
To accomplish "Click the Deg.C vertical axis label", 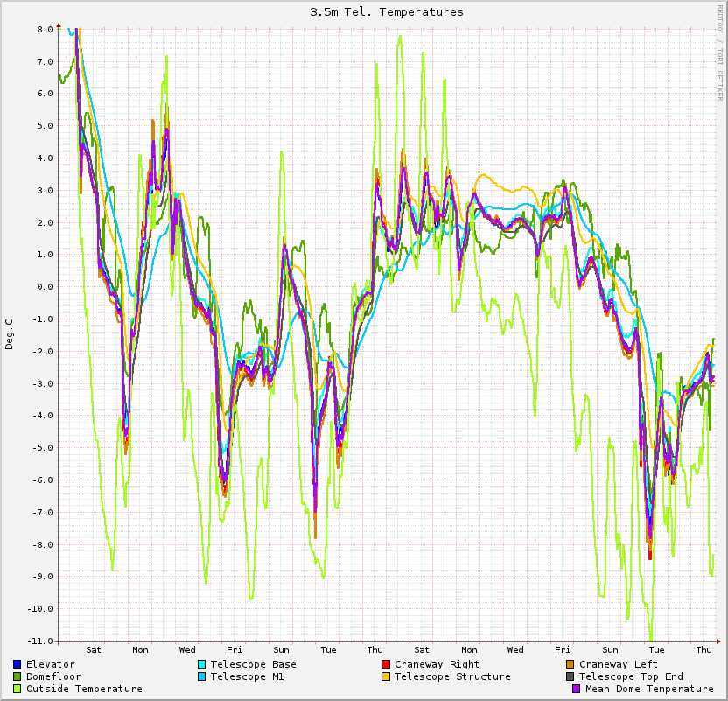I will 10,333.
